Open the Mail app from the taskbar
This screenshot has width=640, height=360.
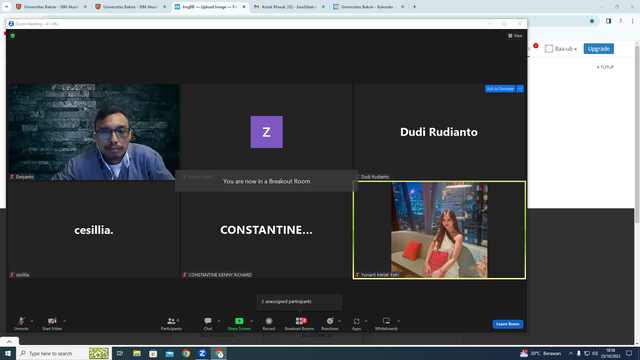click(169, 353)
